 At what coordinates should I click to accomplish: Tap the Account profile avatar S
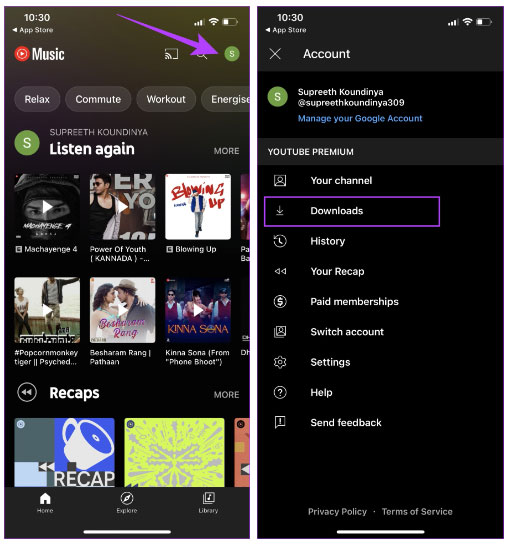point(278,97)
